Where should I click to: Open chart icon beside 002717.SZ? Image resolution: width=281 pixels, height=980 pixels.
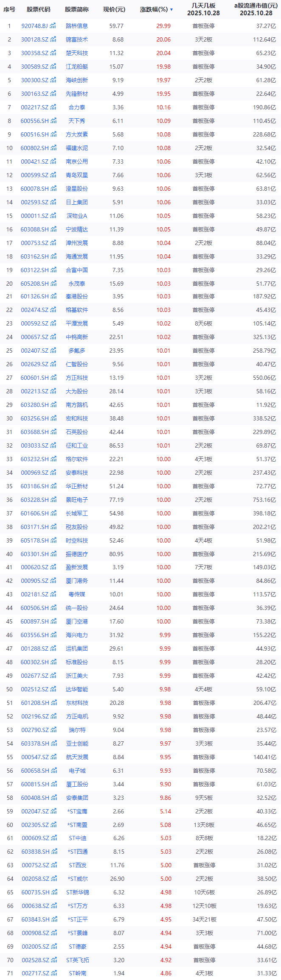tap(53, 973)
